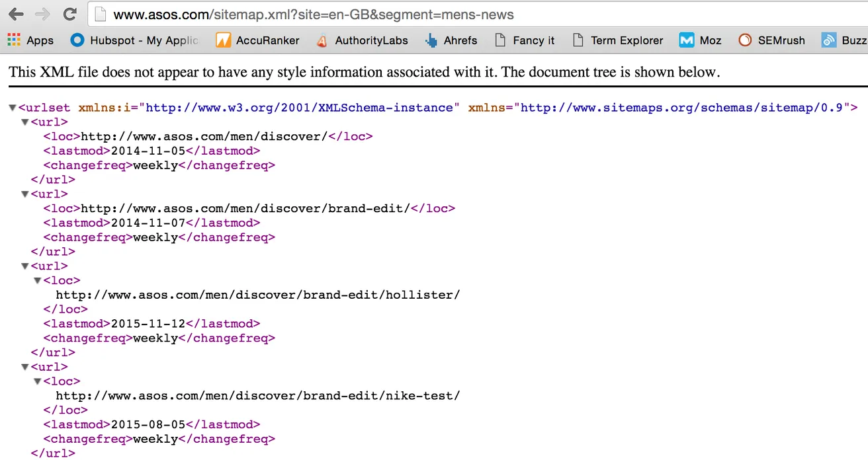Collapse the url node containing hollister
Image resolution: width=868 pixels, height=460 pixels.
click(x=25, y=266)
